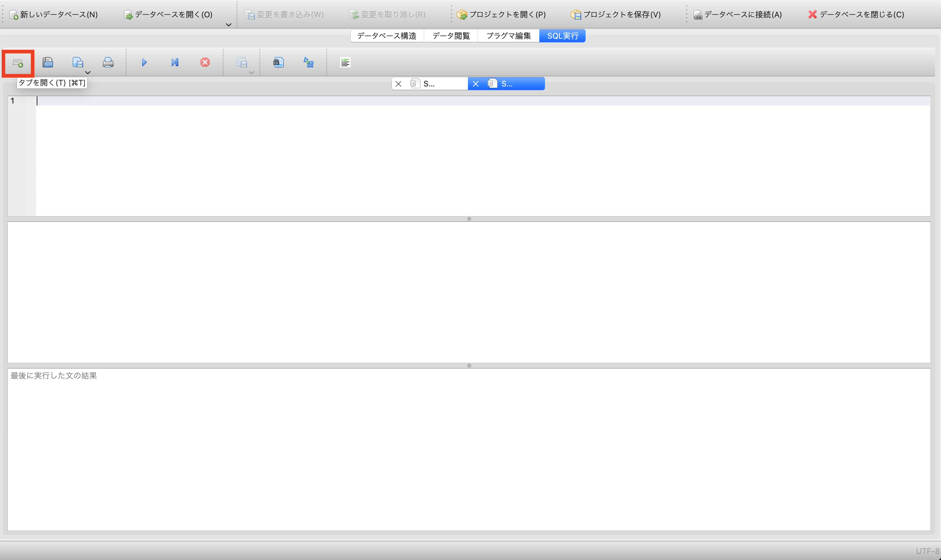Click the empty results grid pane
Image resolution: width=941 pixels, height=560 pixels.
(x=469, y=292)
